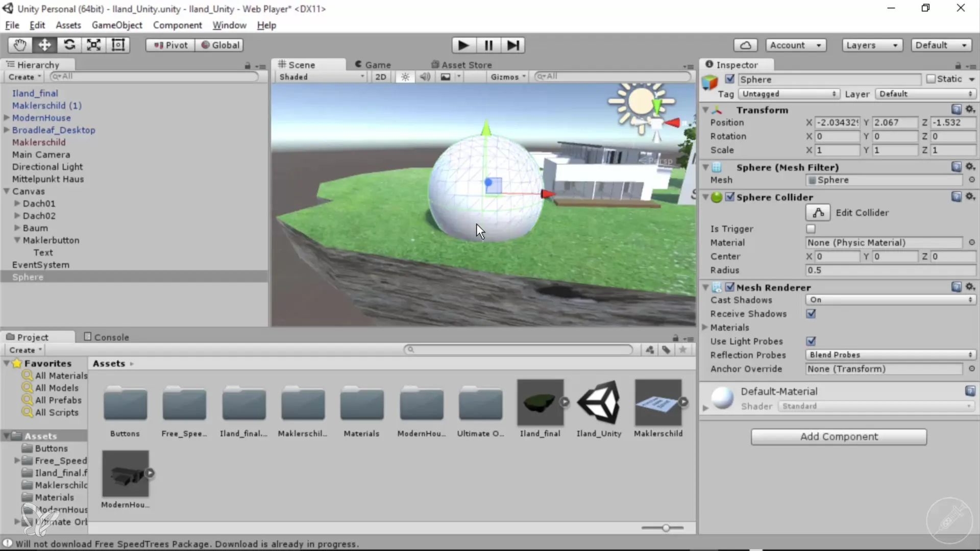The image size is (980, 551).
Task: Toggle Sphere object active checkbox
Action: click(x=730, y=79)
